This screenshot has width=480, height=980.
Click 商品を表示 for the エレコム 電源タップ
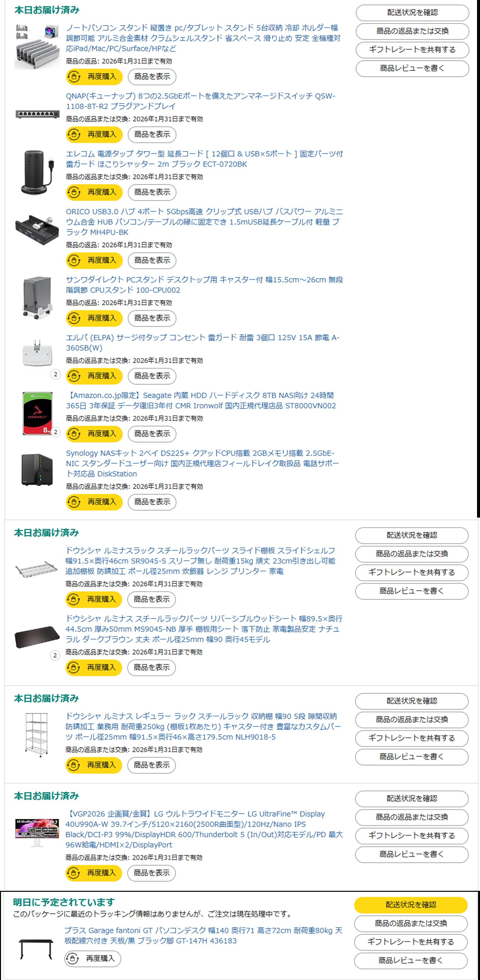(x=152, y=192)
